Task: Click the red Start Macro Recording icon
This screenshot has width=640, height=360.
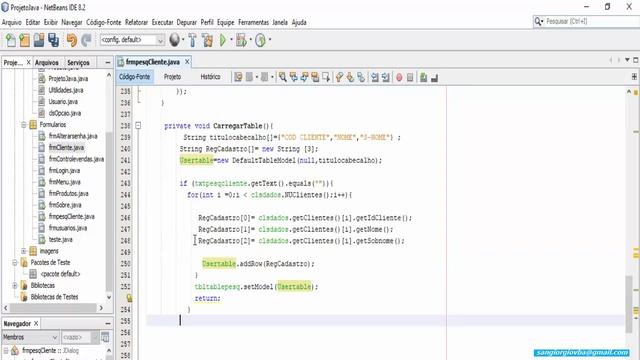Action: click(399, 78)
